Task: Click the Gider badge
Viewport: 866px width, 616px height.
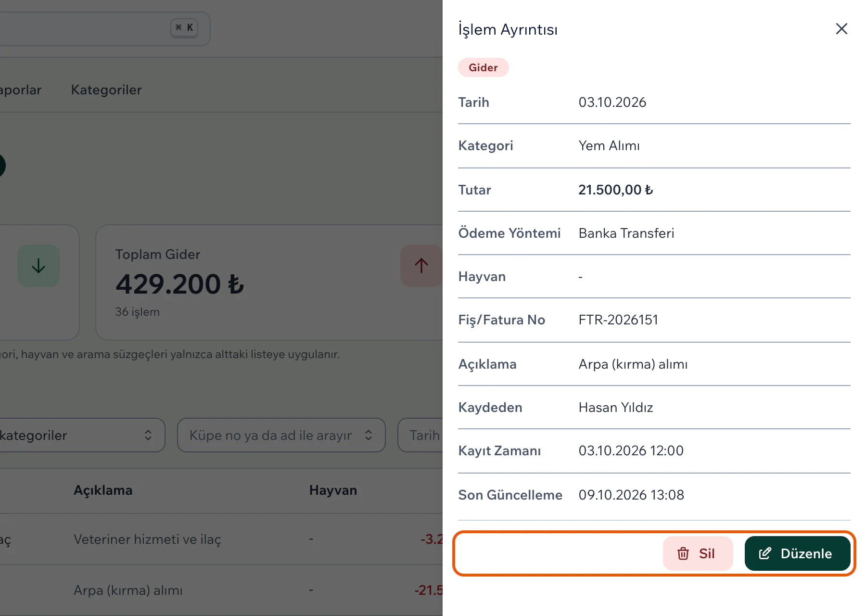Action: tap(483, 67)
